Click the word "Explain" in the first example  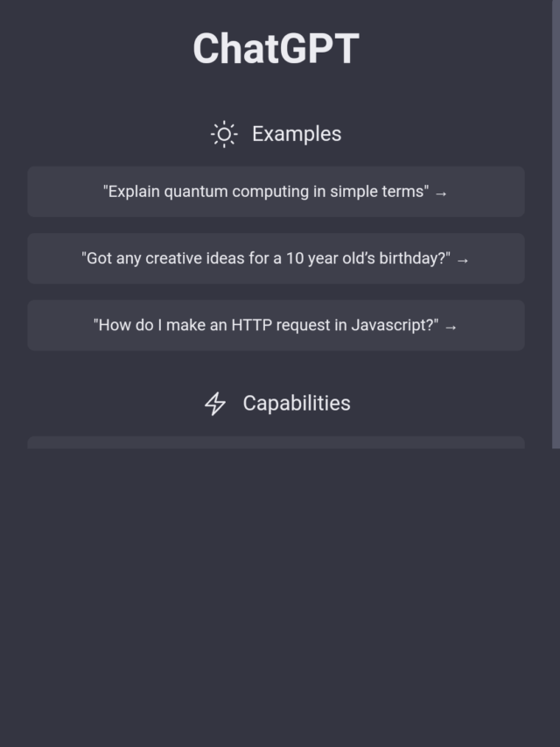(x=133, y=192)
